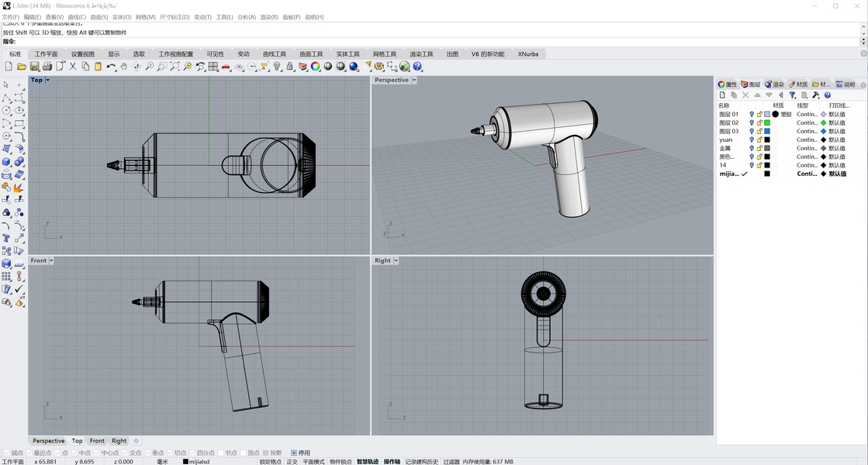
Task: Click the Delete layer X icon
Action: coord(745,95)
